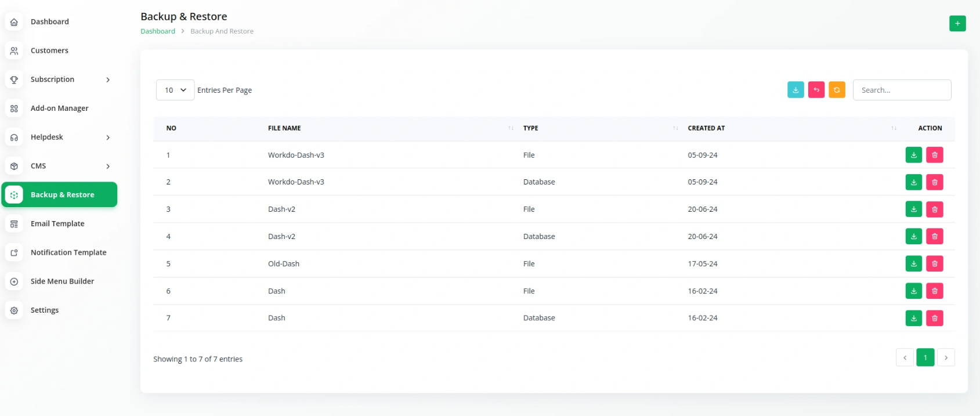980x416 pixels.
Task: Sort by the TYPE column arrows
Action: (x=675, y=128)
